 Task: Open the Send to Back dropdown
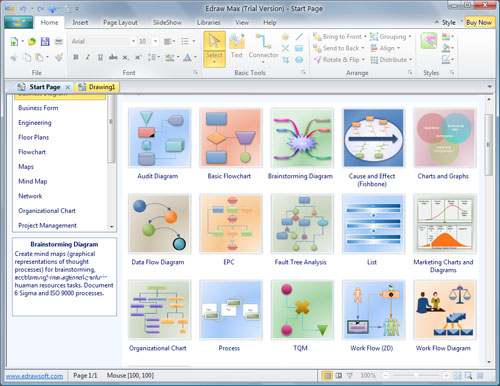363,48
